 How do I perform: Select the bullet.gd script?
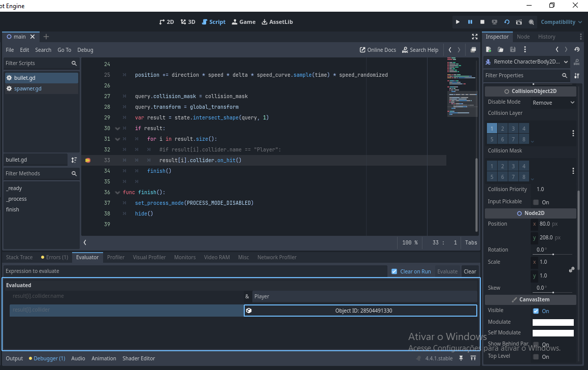click(41, 78)
